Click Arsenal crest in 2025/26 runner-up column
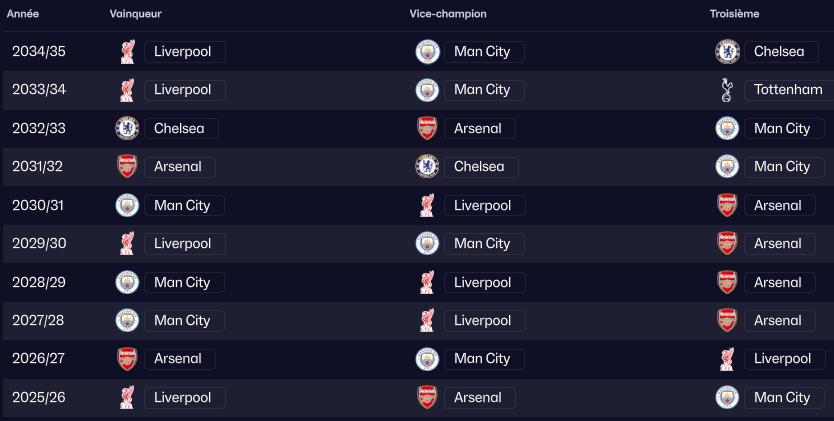The height and width of the screenshot is (421, 834). (x=427, y=398)
